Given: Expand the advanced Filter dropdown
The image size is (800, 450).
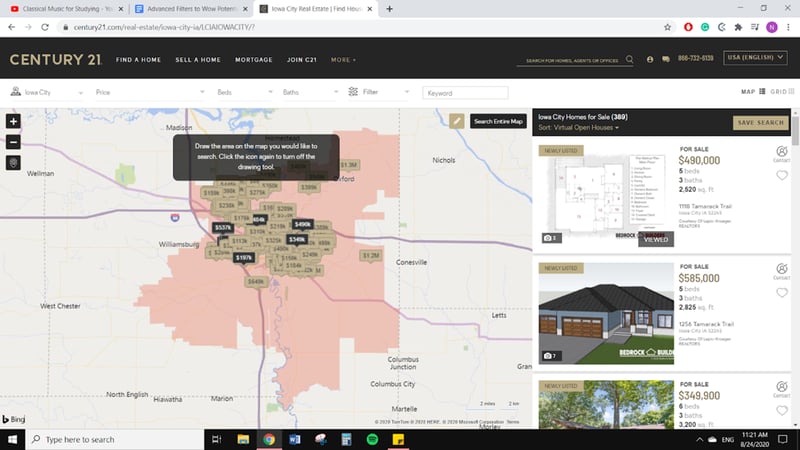Looking at the screenshot, I should (x=379, y=92).
